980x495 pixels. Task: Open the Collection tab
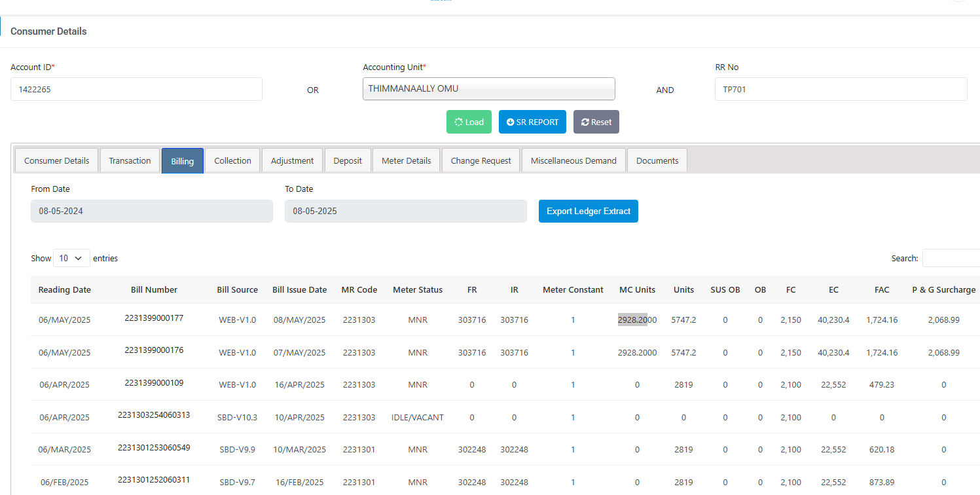point(232,160)
